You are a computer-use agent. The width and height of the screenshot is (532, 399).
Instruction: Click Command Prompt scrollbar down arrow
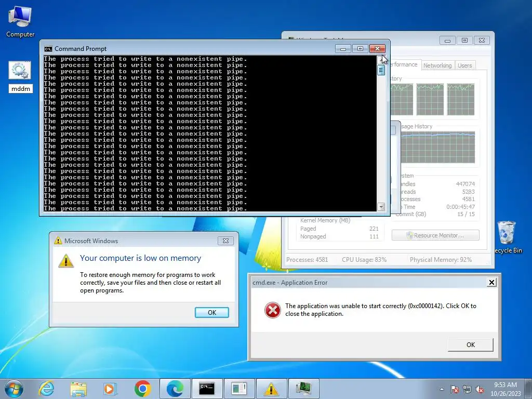pyautogui.click(x=381, y=207)
